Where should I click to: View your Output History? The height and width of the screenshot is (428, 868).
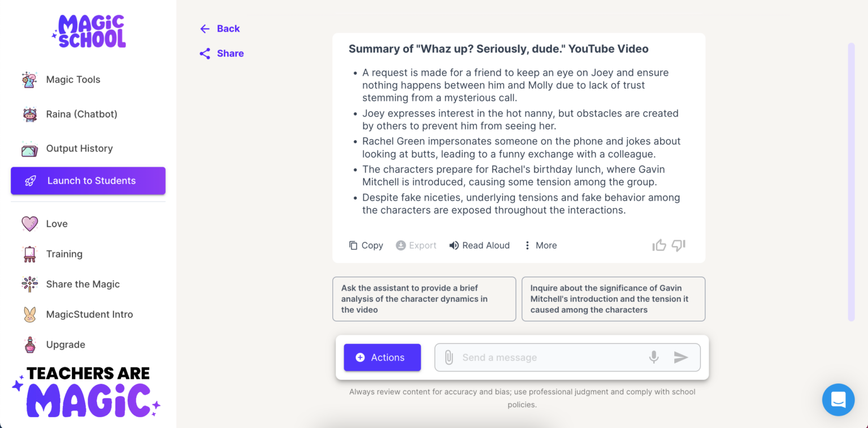[79, 148]
